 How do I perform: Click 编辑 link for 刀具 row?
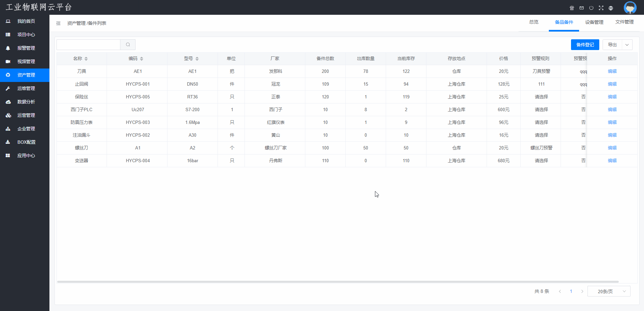pyautogui.click(x=612, y=71)
